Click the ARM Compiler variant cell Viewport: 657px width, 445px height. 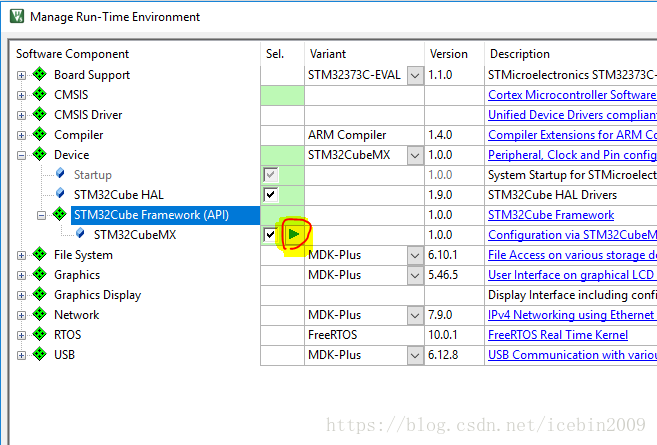click(364, 135)
